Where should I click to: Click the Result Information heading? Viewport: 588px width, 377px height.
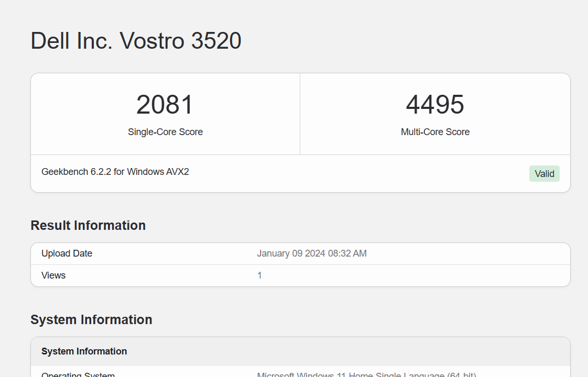coord(88,225)
